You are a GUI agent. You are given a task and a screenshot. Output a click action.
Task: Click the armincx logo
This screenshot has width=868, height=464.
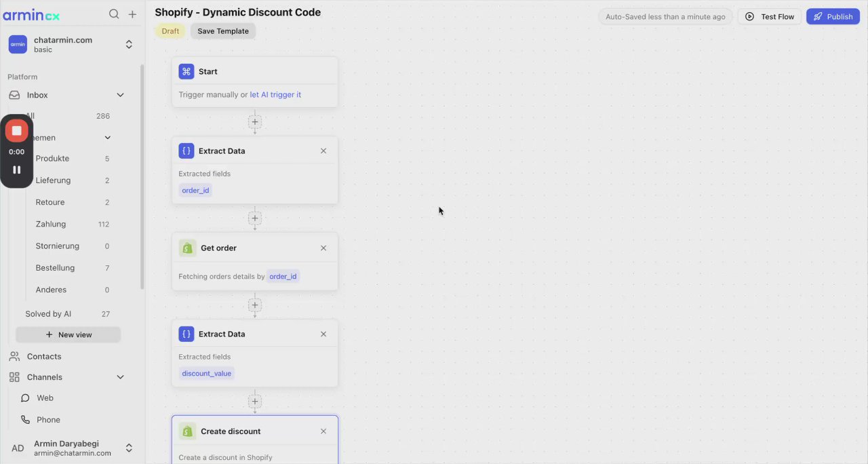(x=31, y=14)
